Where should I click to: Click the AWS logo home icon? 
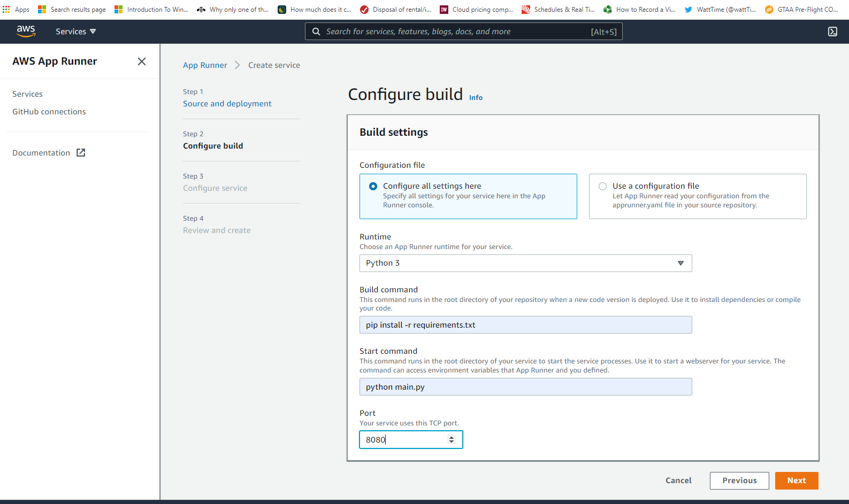pos(26,32)
